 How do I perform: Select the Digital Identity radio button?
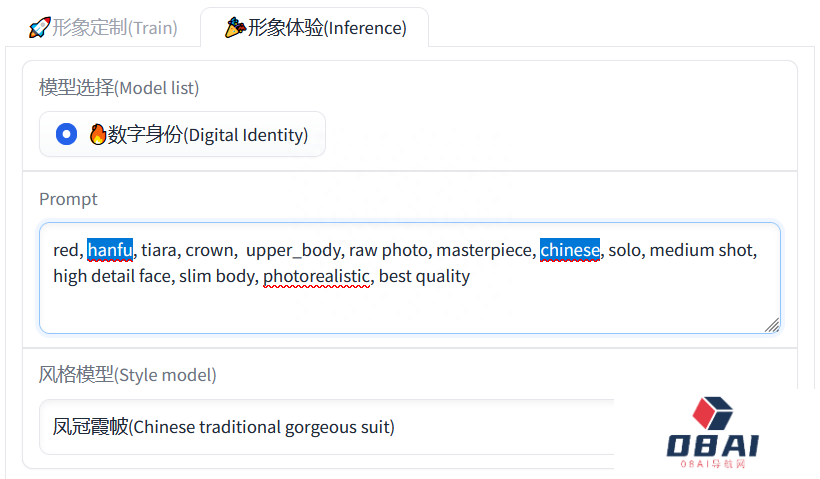click(x=66, y=134)
